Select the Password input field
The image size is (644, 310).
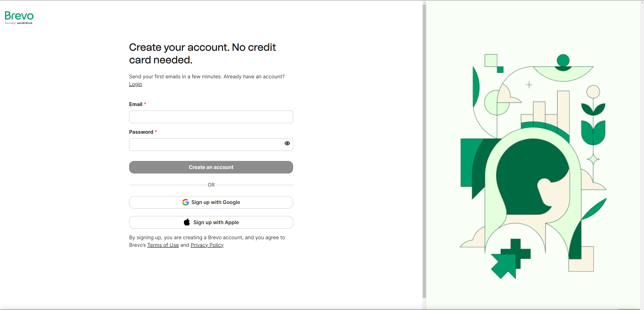point(206,144)
